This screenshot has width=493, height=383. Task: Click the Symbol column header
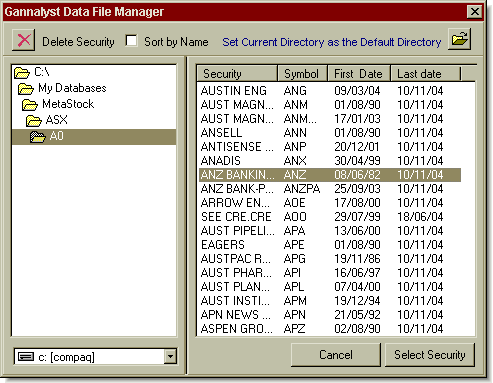(302, 73)
